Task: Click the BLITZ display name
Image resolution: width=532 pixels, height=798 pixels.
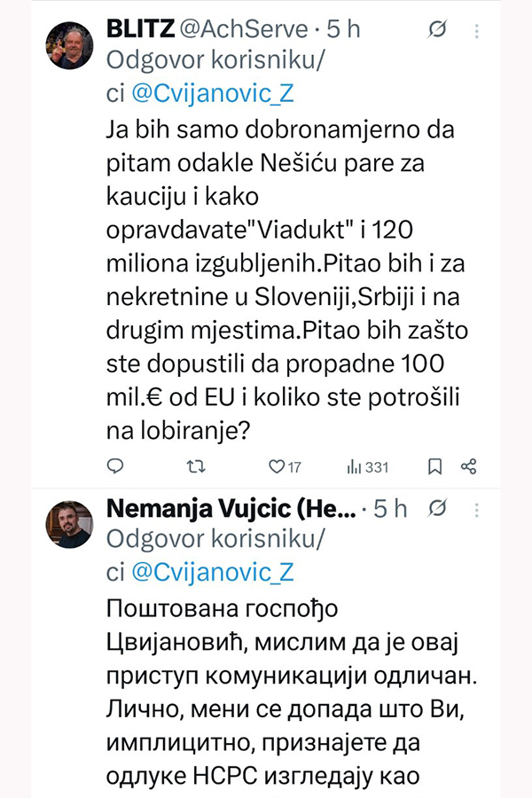Action: [x=141, y=29]
